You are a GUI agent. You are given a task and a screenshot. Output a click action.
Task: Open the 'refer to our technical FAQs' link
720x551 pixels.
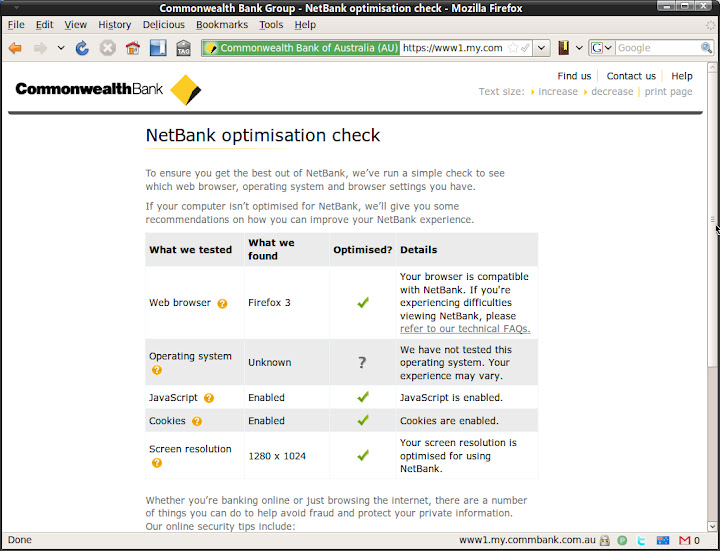tap(465, 329)
